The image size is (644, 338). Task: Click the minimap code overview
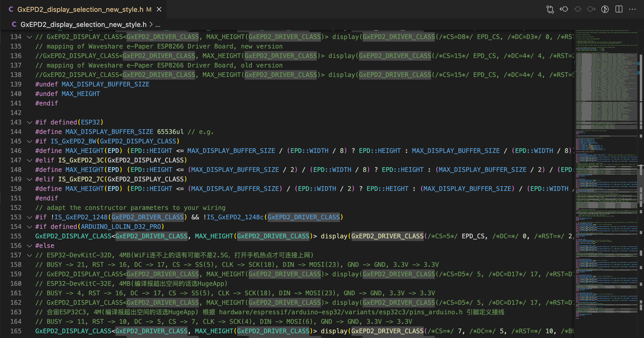point(606,174)
